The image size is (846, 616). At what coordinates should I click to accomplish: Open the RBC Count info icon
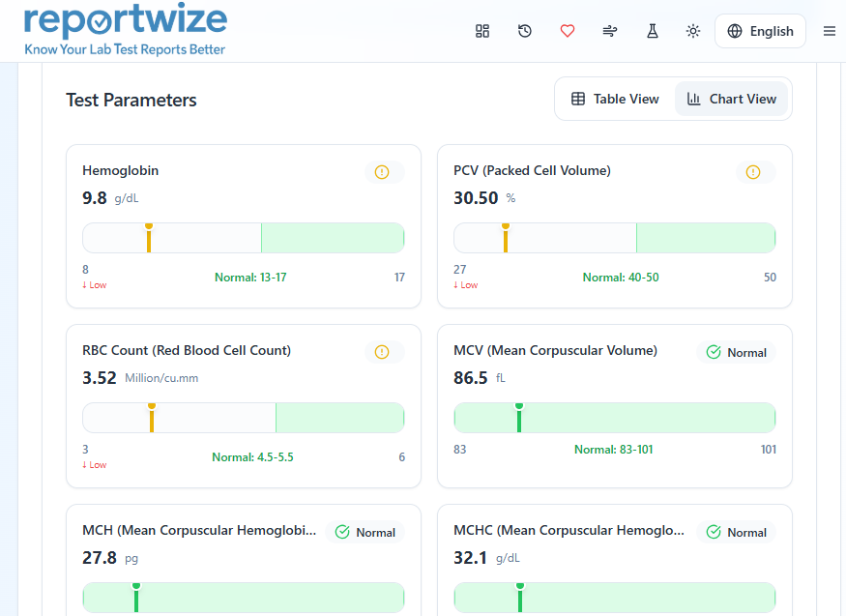pos(382,351)
